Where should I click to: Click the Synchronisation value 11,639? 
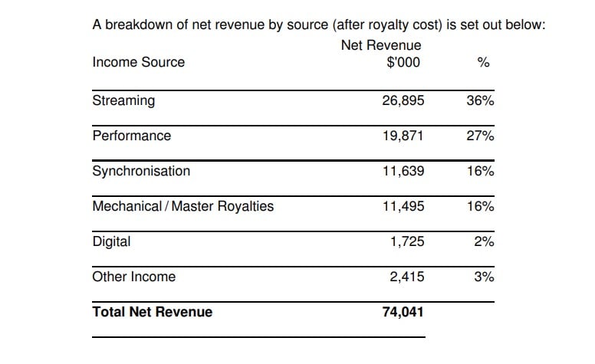point(403,171)
